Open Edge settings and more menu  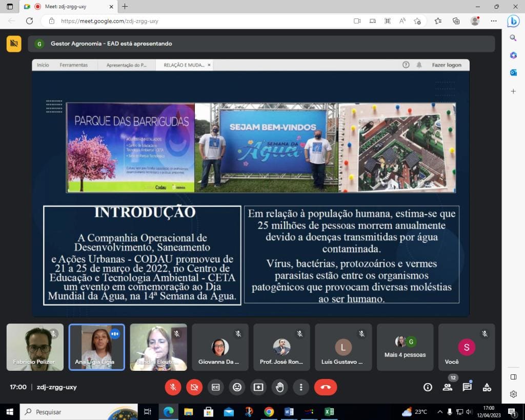[494, 21]
